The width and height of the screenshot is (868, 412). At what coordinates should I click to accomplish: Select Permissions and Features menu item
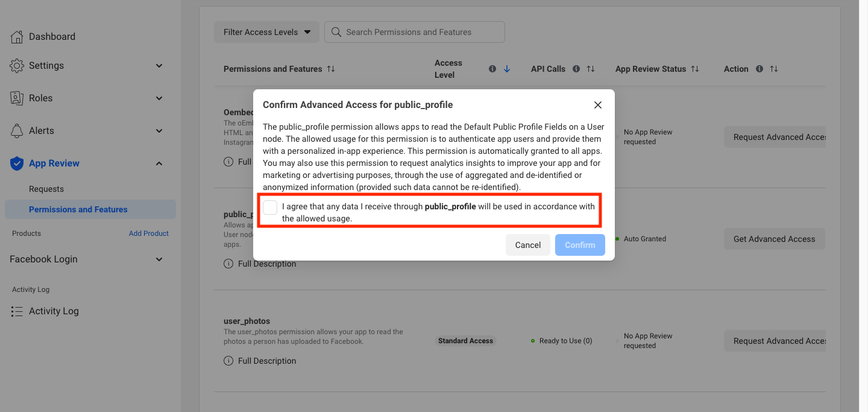(x=90, y=209)
